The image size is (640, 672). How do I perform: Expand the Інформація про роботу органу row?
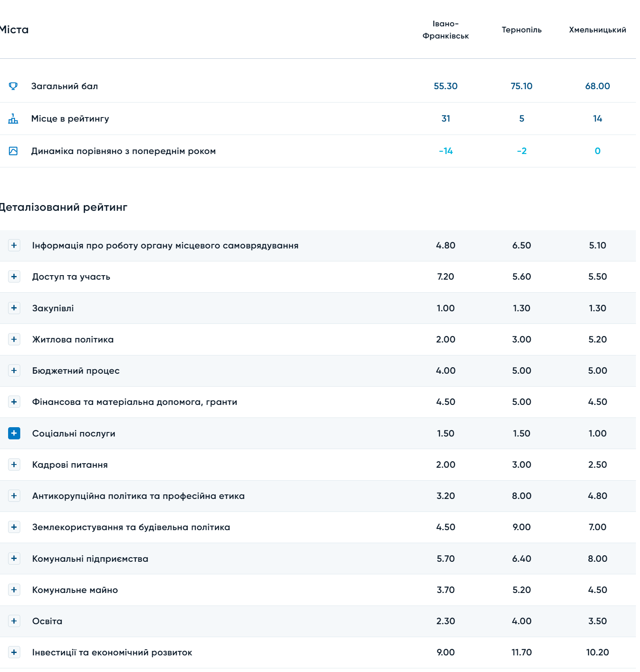[14, 245]
